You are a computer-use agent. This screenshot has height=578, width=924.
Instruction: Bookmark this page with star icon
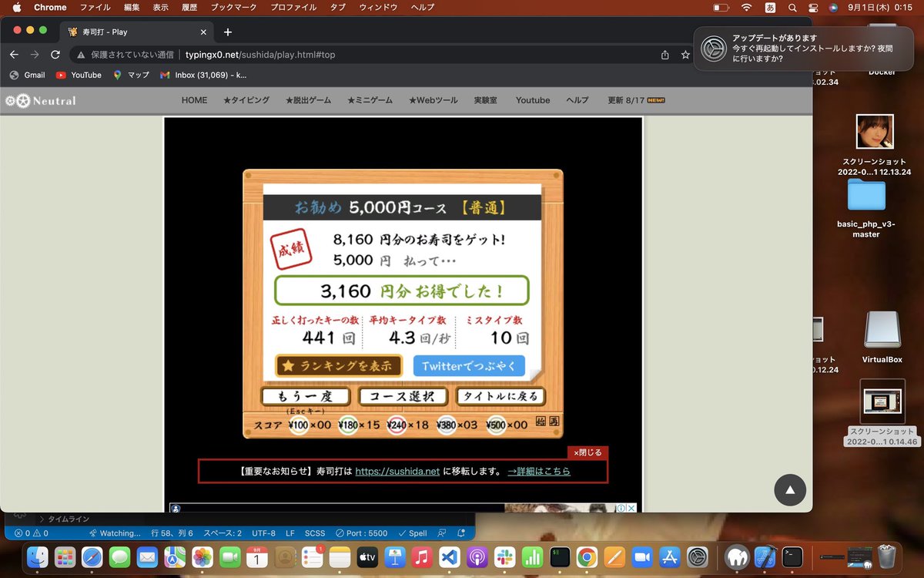pyautogui.click(x=685, y=55)
